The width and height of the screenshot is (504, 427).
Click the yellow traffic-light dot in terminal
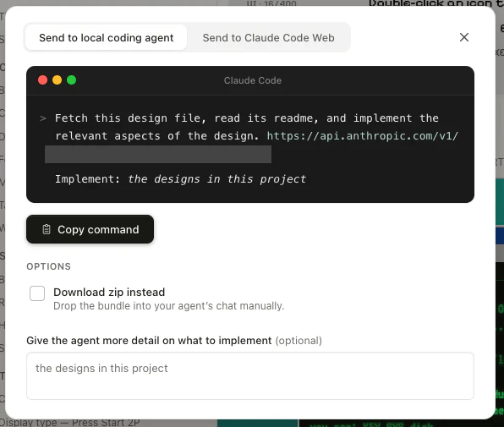click(x=58, y=80)
